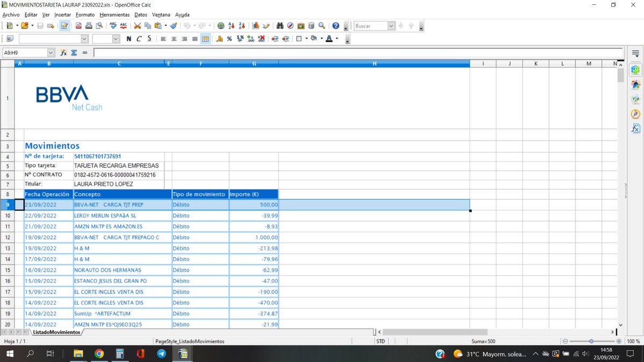Select the Format Paintbrush icon
This screenshot has height=362, width=644.
[173, 26]
